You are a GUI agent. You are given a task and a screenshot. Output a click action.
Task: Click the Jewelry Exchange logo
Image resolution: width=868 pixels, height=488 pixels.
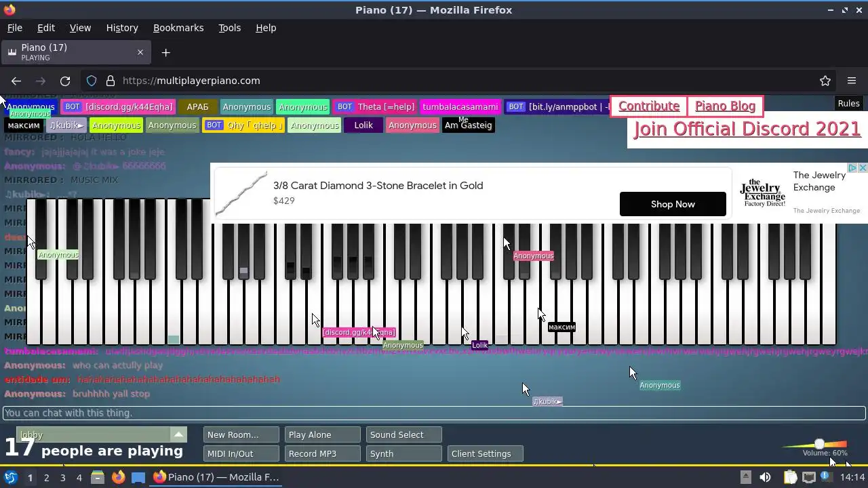click(762, 193)
